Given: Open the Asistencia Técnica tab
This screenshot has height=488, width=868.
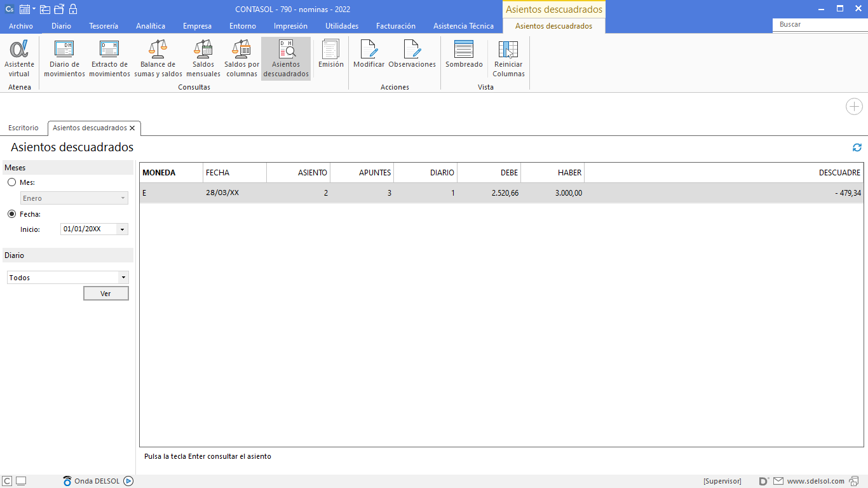Looking at the screenshot, I should (463, 26).
